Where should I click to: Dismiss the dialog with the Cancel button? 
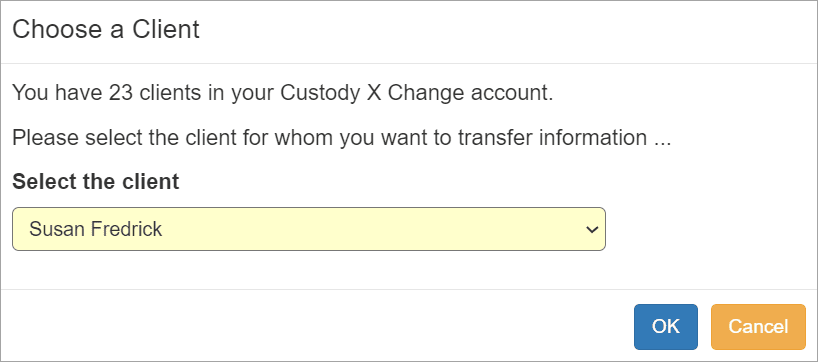(x=758, y=327)
